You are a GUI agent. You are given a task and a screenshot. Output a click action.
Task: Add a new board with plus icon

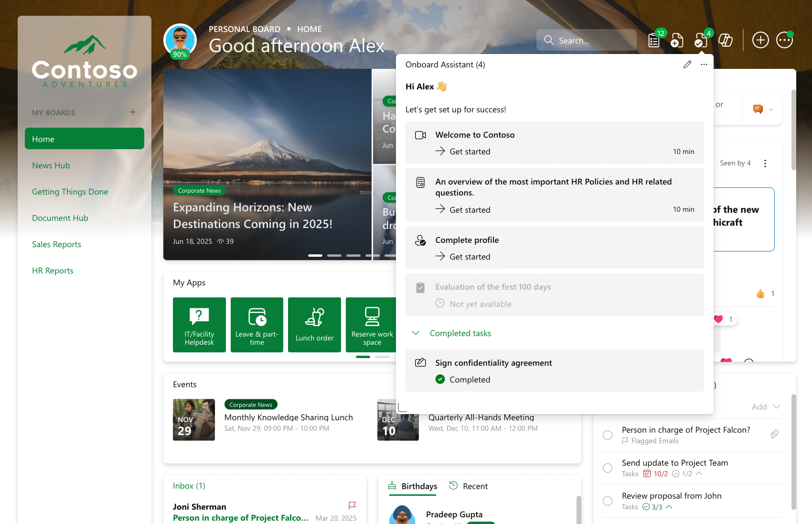pyautogui.click(x=133, y=112)
